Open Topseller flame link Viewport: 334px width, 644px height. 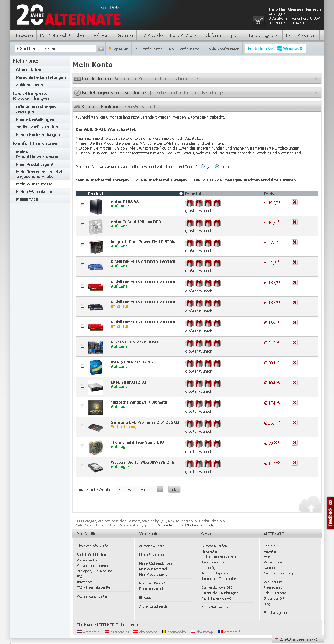[x=118, y=49]
